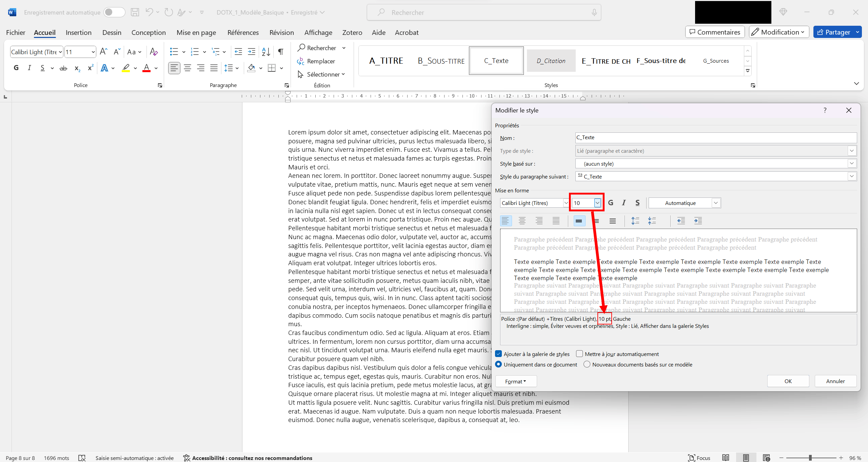The image size is (868, 462).
Task: Open the Format menu button
Action: pyautogui.click(x=516, y=381)
